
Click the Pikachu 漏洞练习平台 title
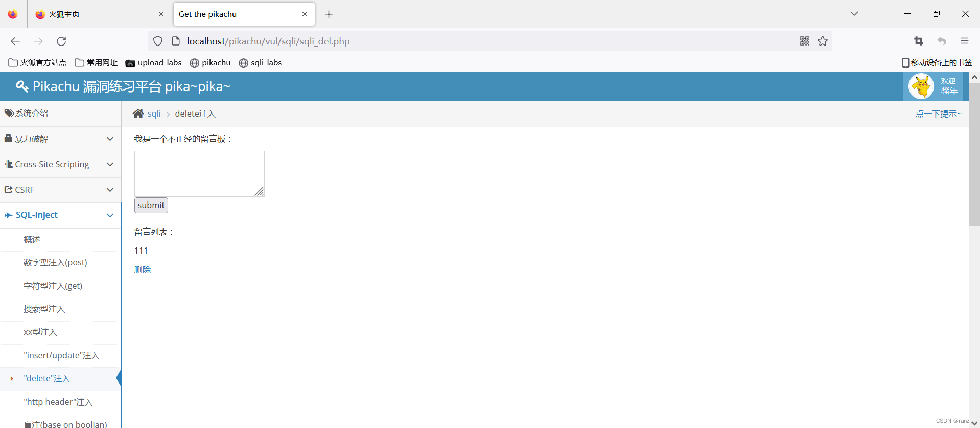pyautogui.click(x=131, y=86)
